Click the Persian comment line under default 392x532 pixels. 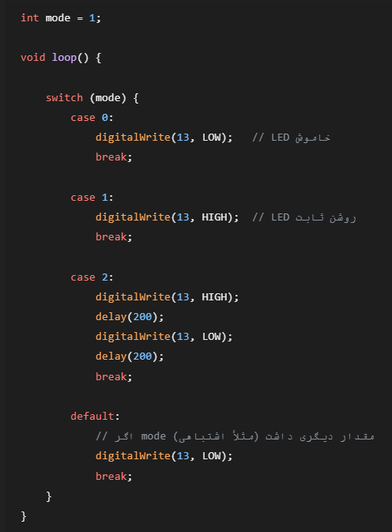coord(235,436)
